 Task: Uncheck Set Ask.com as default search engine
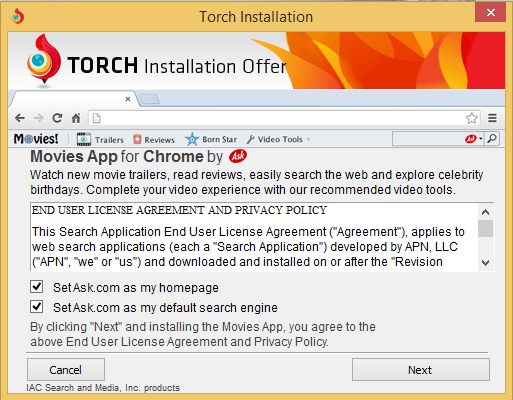(37, 307)
